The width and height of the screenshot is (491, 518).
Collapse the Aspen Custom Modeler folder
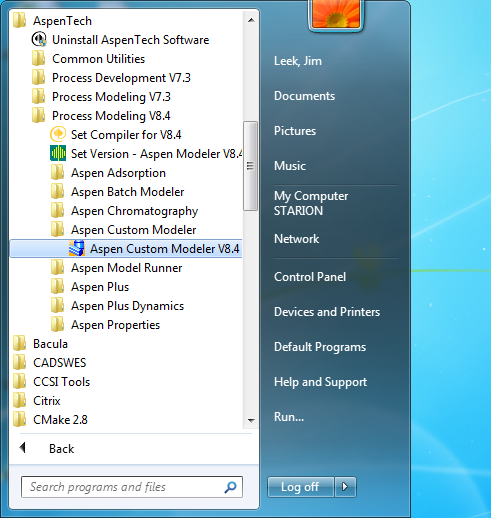tap(123, 230)
